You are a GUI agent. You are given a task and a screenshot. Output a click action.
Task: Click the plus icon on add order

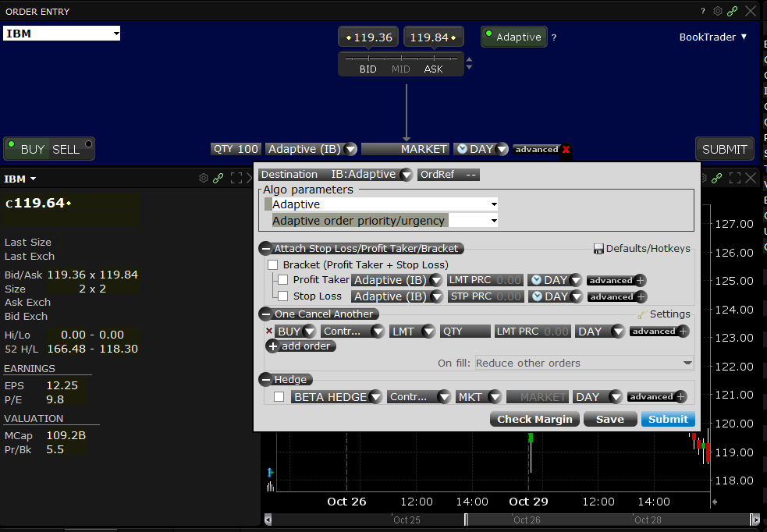tap(272, 346)
